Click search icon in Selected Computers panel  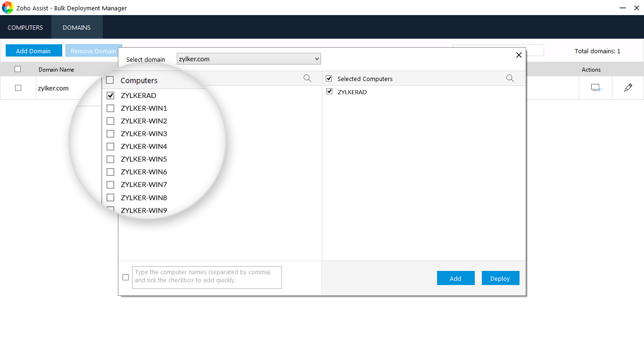coord(510,79)
